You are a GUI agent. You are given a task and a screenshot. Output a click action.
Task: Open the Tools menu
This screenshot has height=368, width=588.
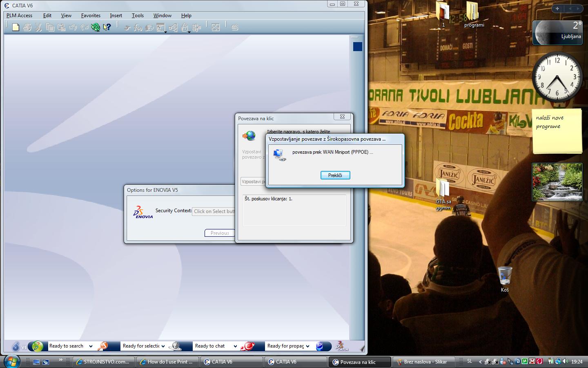(138, 16)
